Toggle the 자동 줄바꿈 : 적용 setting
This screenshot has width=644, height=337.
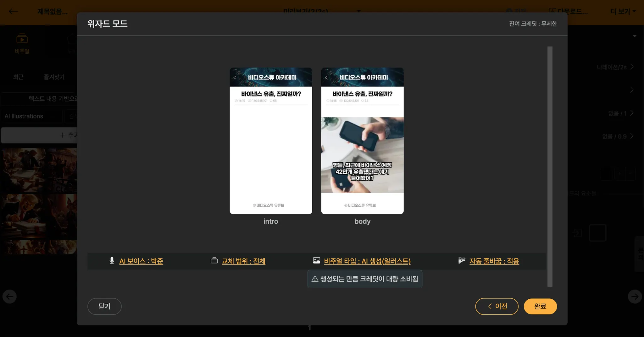pos(494,261)
